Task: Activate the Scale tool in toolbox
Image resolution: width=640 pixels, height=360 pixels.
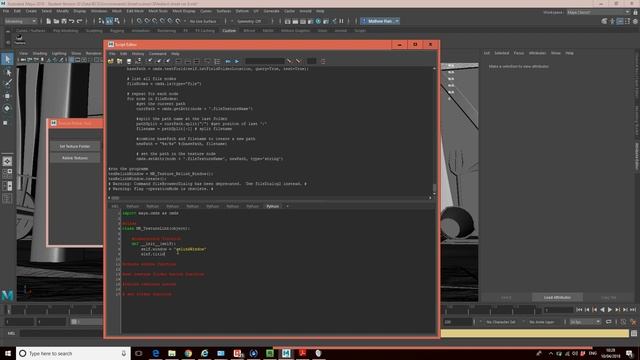Action: click(x=6, y=122)
